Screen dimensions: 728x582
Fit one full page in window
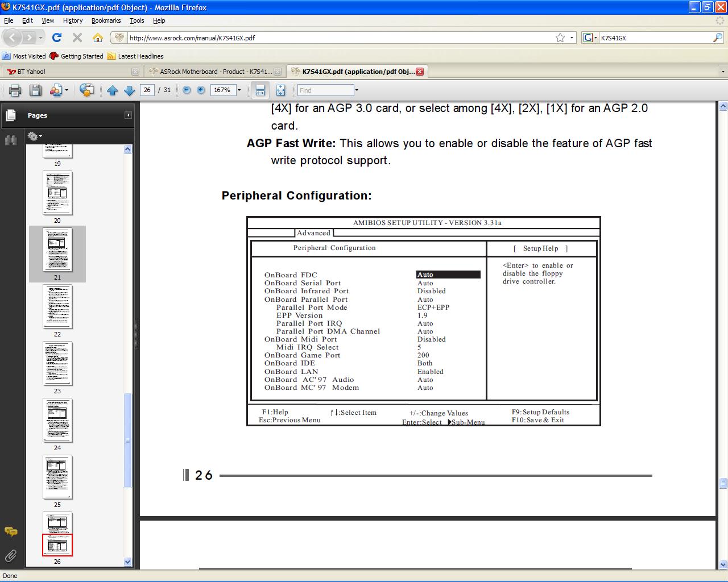(280, 90)
